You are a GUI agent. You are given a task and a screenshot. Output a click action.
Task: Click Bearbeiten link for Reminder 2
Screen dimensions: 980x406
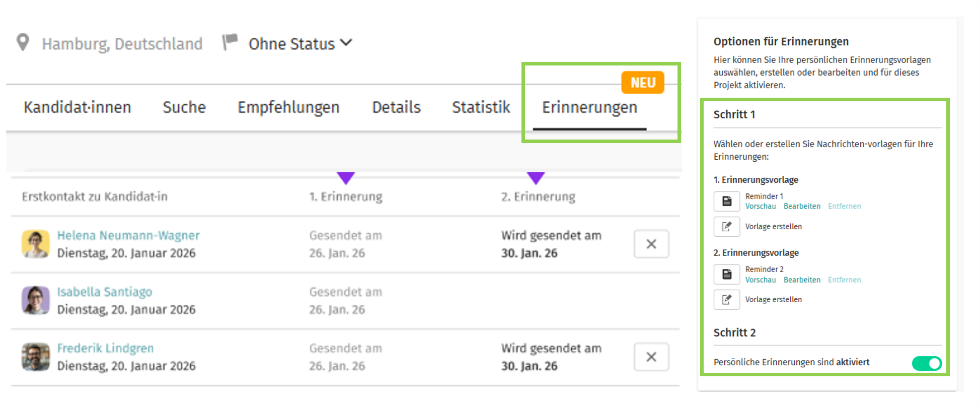(802, 280)
